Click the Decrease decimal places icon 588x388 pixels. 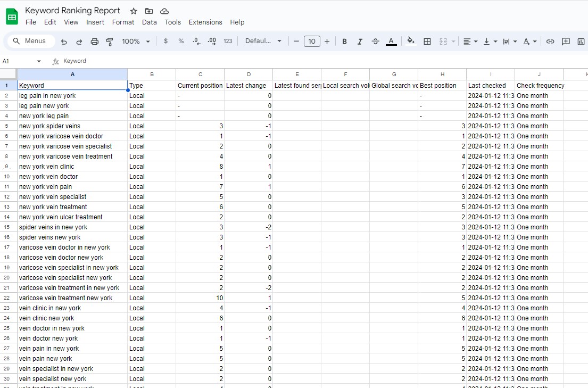coord(196,41)
